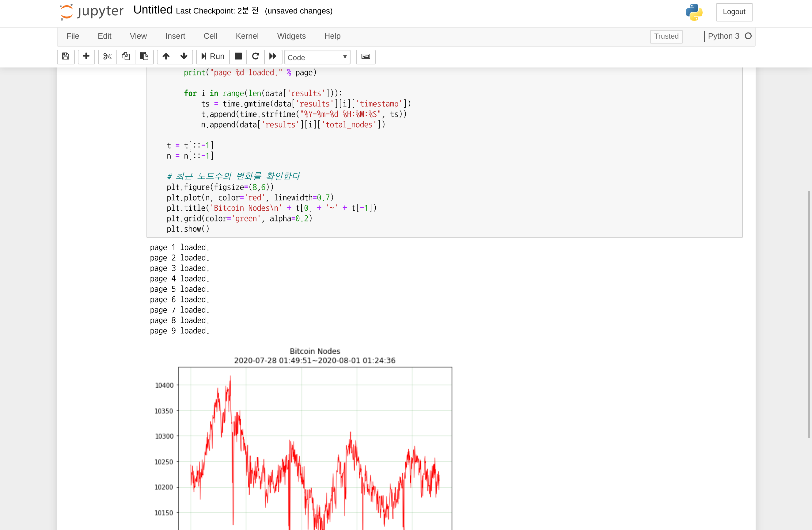Image resolution: width=812 pixels, height=530 pixels.
Task: Cut selected cells with the scissors icon
Action: tap(107, 56)
